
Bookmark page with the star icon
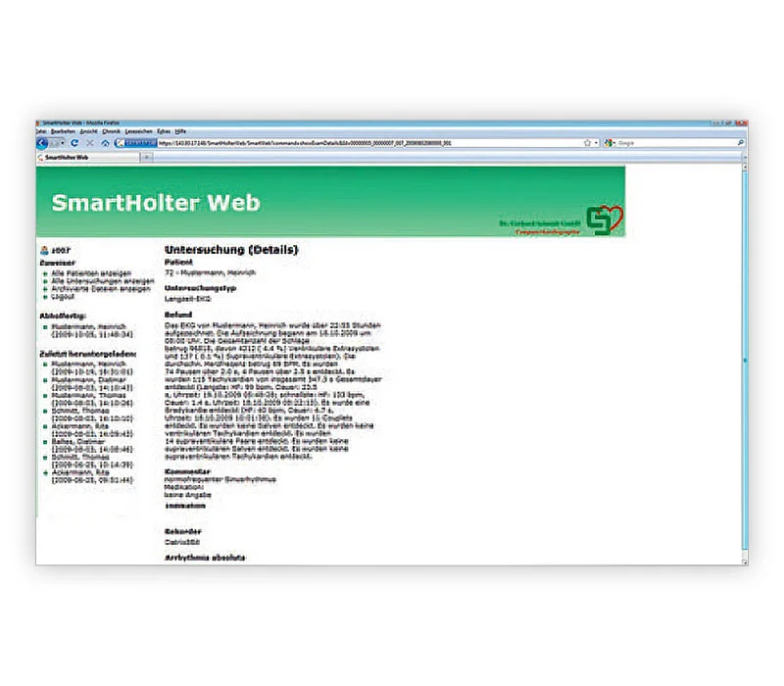(587, 143)
